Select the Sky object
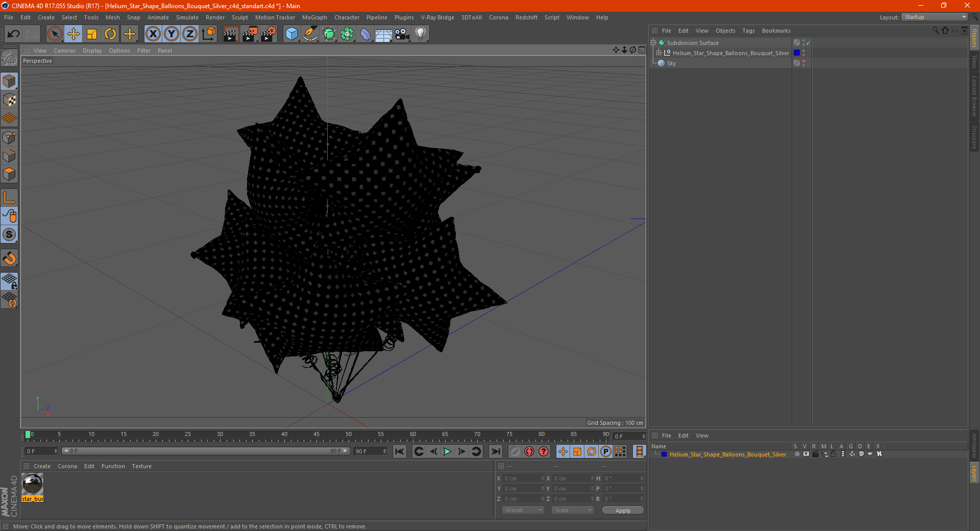This screenshot has width=980, height=531. tap(671, 63)
